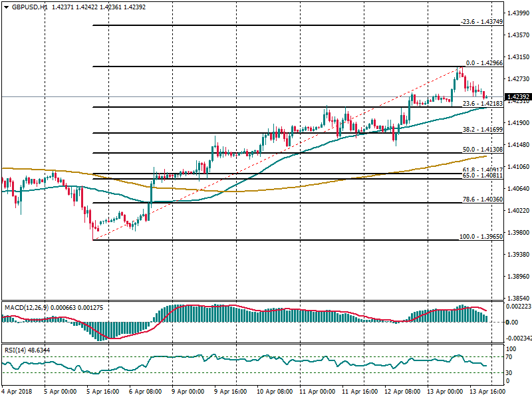Click the small triangle icon beside GBPUSD,H1
532x399 pixels.
tap(7, 7)
